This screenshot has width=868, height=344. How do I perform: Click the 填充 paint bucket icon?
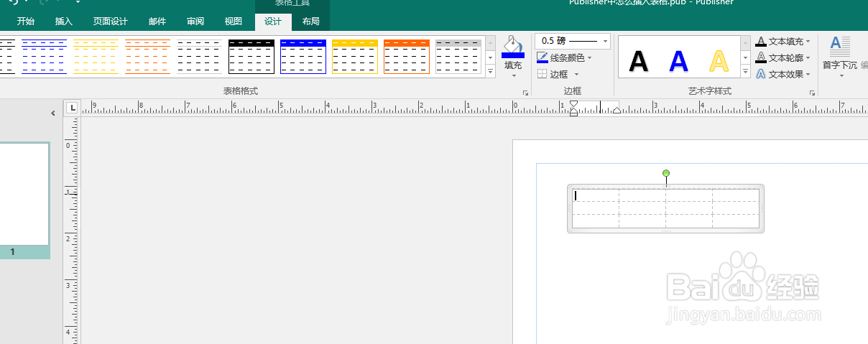[x=513, y=46]
